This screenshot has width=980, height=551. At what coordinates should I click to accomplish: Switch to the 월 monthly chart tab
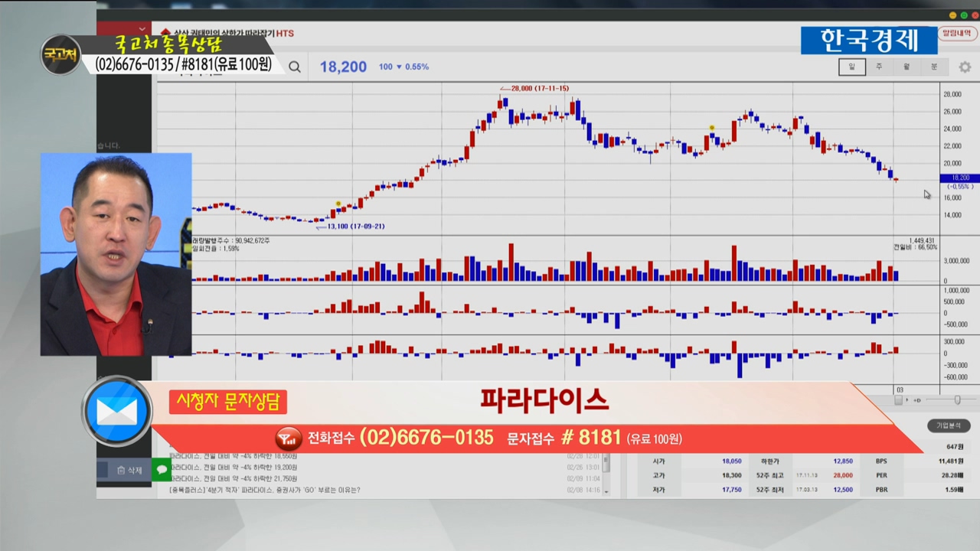click(x=906, y=67)
